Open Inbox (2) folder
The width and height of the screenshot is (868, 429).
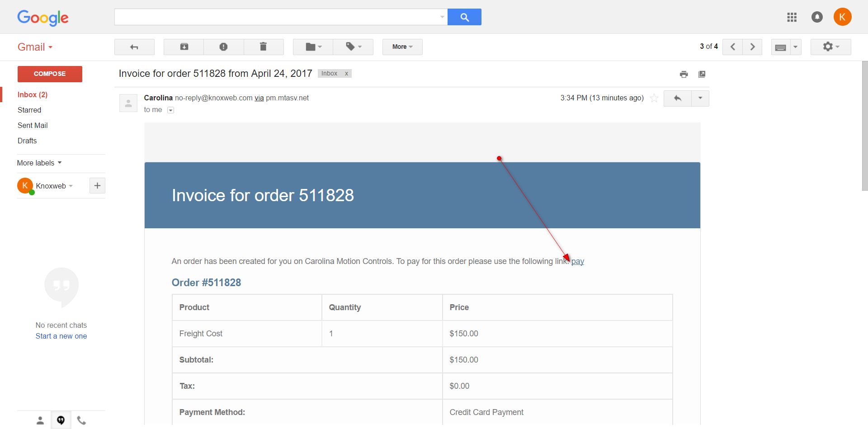pyautogui.click(x=33, y=94)
